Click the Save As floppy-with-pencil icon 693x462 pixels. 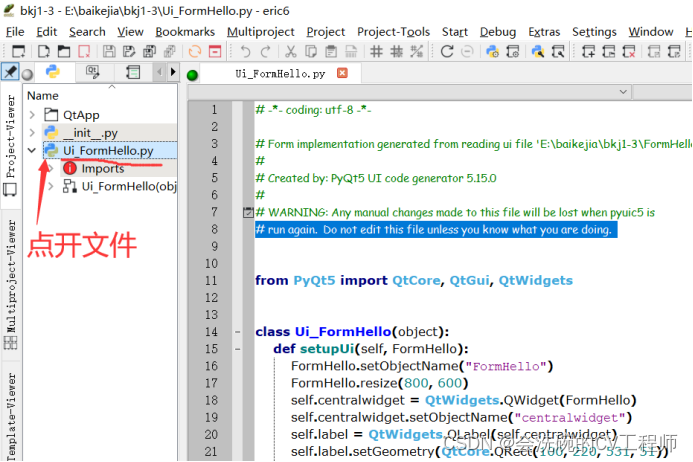click(x=129, y=51)
